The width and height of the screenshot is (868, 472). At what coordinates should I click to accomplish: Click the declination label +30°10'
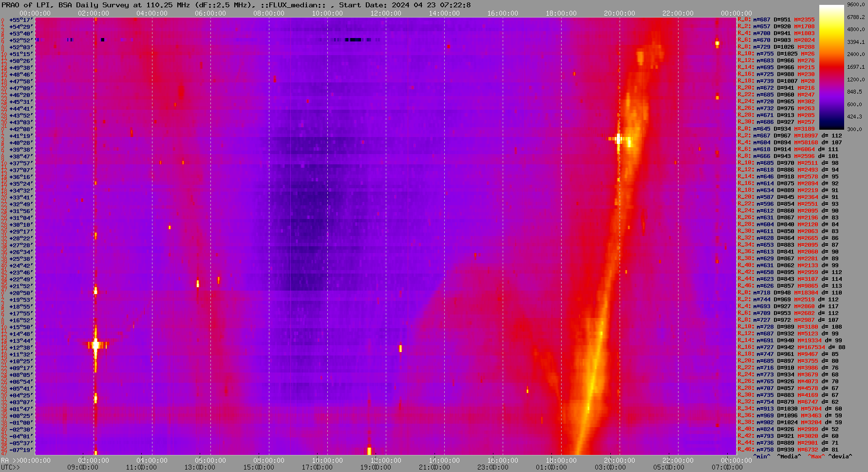pos(21,225)
